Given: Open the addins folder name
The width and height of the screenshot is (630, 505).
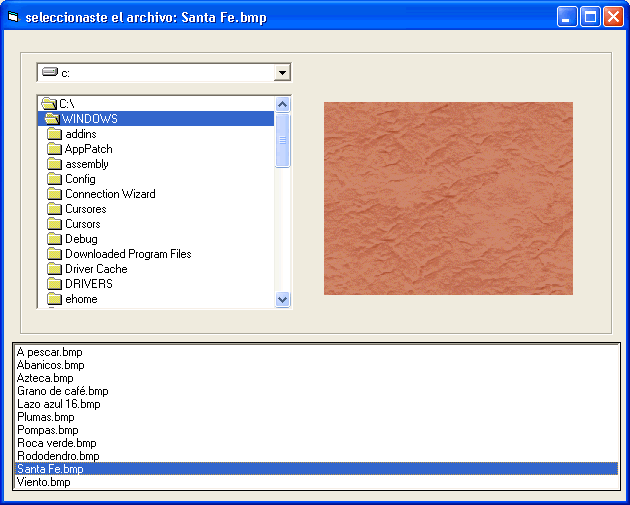Looking at the screenshot, I should click(81, 134).
